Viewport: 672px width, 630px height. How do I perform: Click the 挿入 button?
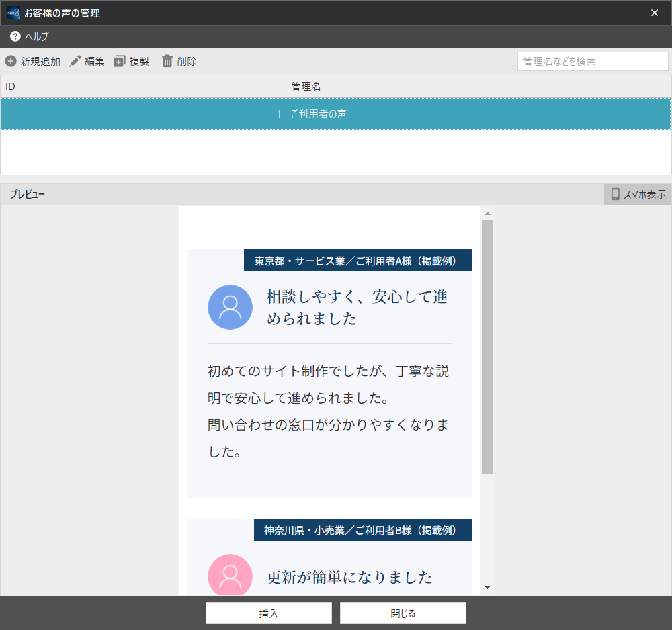click(269, 613)
